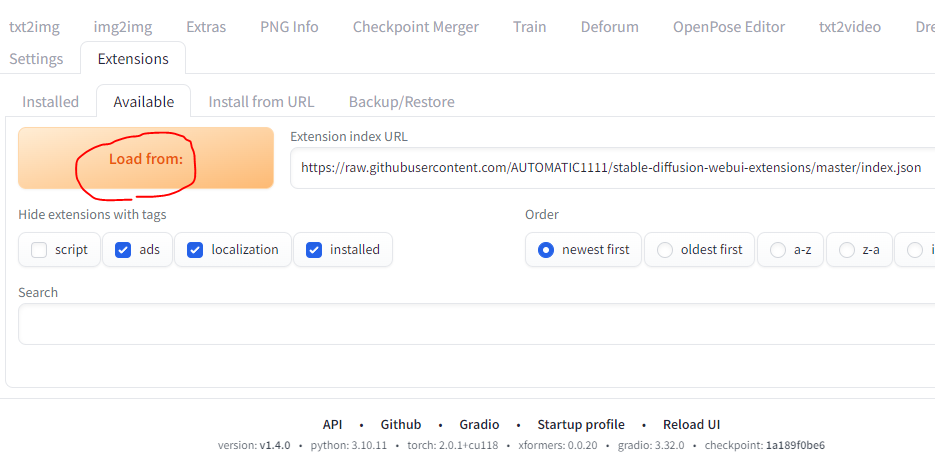Click the Search input box
The image size is (935, 458).
476,324
